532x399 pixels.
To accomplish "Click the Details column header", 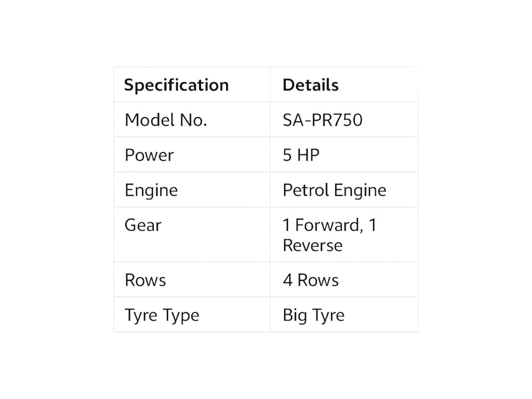I will tap(310, 85).
